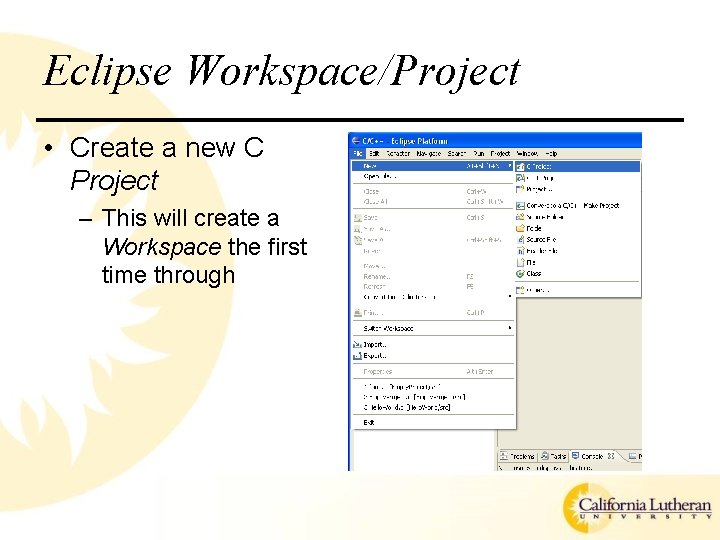Screen dimensions: 720x540
Task: Click the Import icon in File menu
Action: click(x=358, y=345)
